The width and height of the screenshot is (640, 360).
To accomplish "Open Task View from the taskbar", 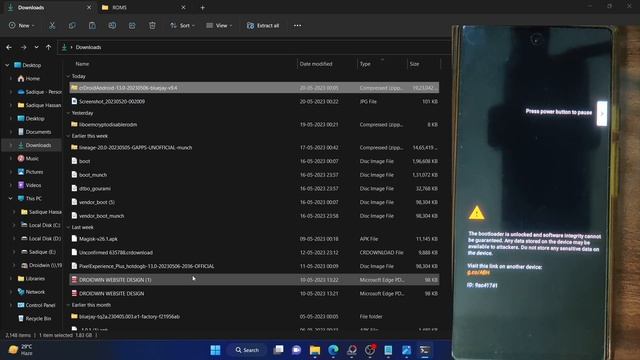I will point(278,350).
